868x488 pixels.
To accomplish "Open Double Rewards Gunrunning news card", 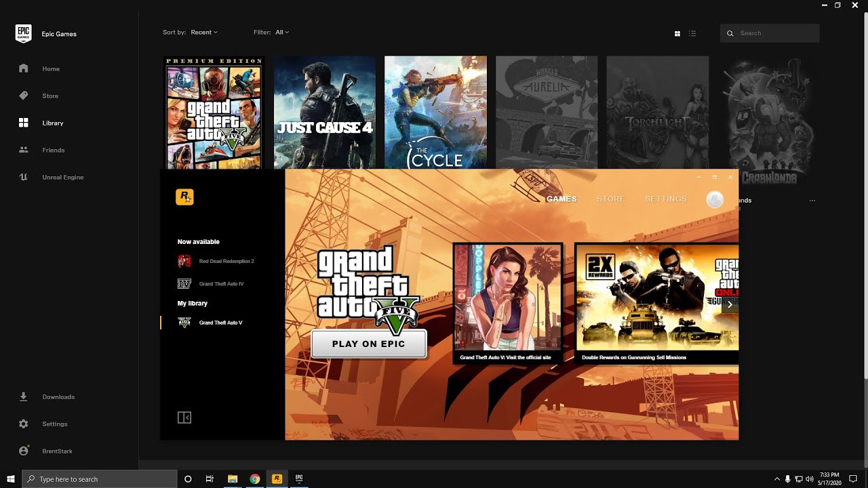I will [656, 303].
